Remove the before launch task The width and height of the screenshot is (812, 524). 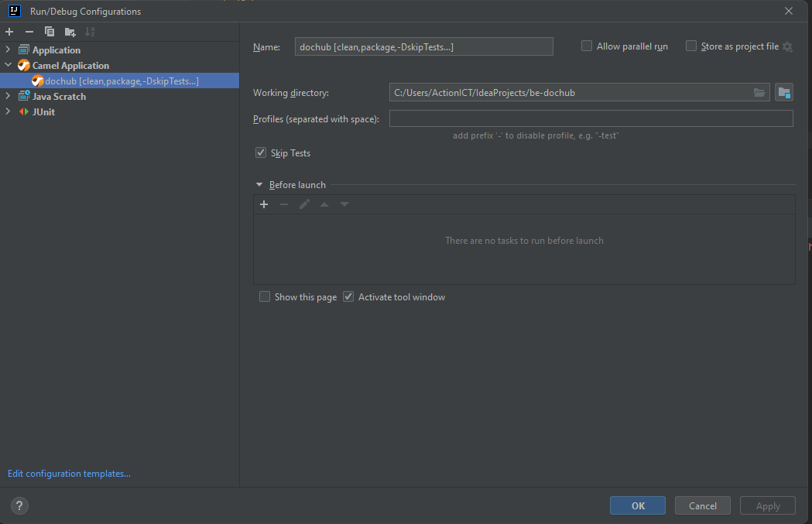coord(284,204)
